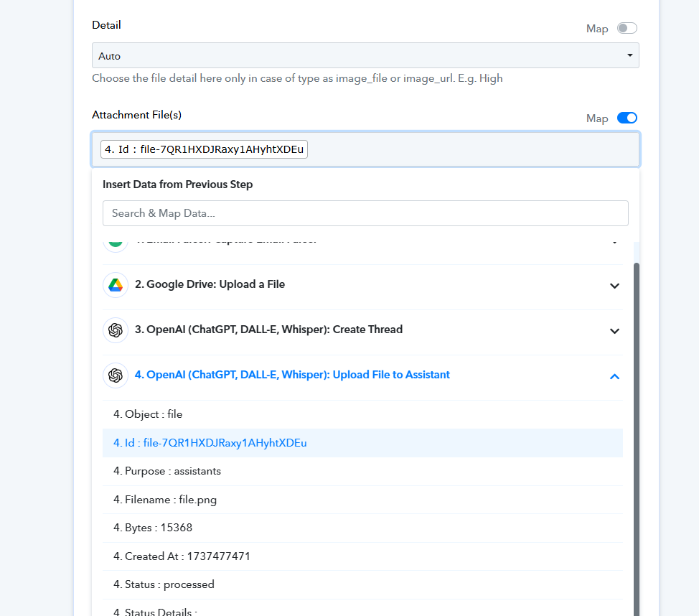Click the OpenAI icon beside Upload File to Assistant
The height and width of the screenshot is (616, 699).
pos(116,375)
